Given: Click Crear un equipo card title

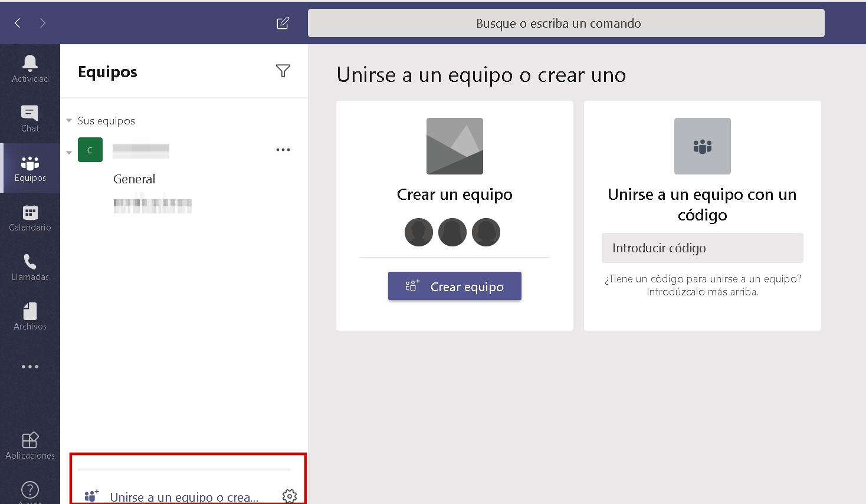Looking at the screenshot, I should pos(455,195).
